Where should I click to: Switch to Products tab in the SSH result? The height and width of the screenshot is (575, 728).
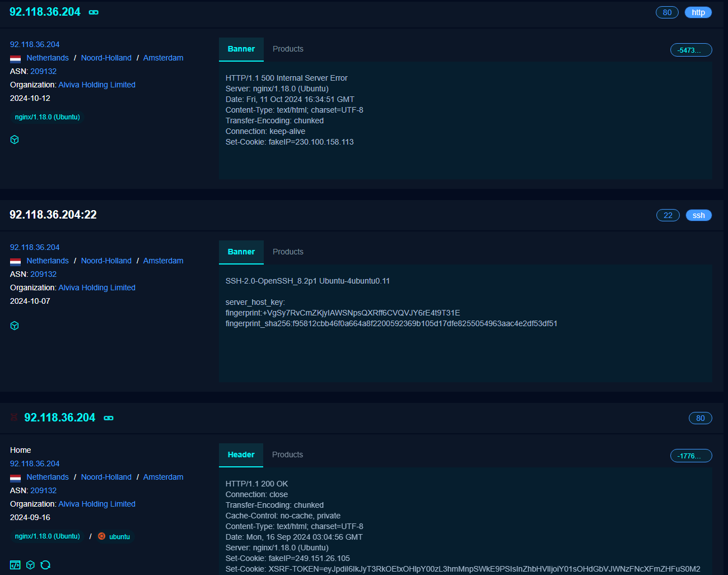[288, 252]
